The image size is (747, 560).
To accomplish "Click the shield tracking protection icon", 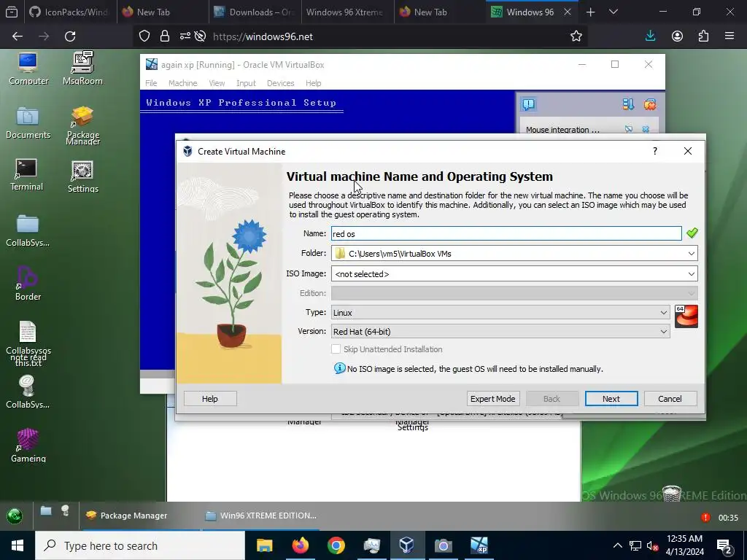I will click(x=144, y=36).
